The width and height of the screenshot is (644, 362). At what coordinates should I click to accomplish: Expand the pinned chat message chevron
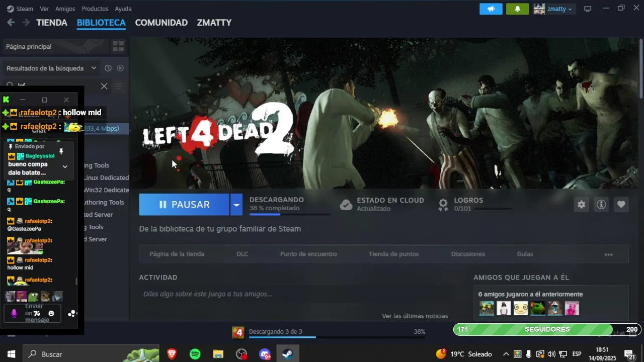pos(64,166)
